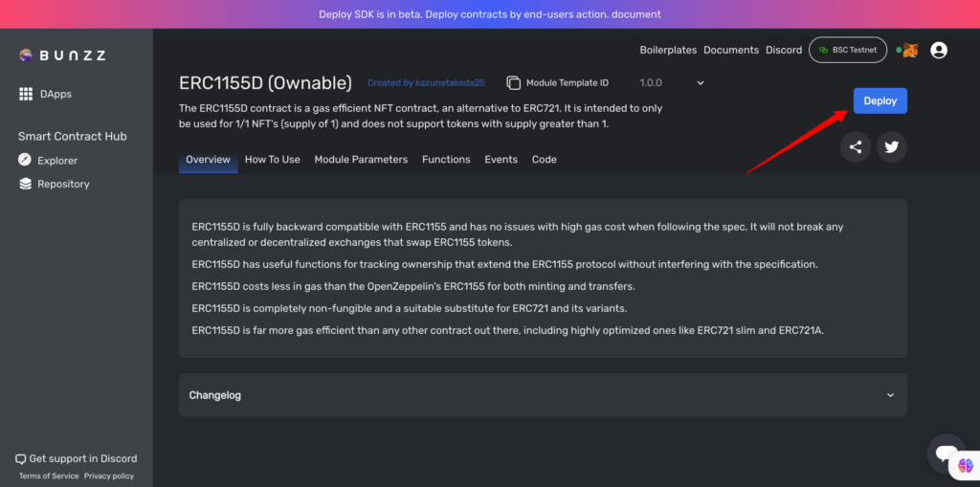Click the DApps grid icon
Screen dimensions: 980x487
26,94
